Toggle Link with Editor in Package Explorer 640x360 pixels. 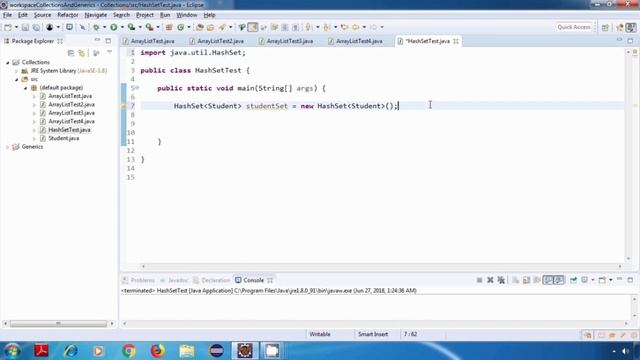pos(82,53)
